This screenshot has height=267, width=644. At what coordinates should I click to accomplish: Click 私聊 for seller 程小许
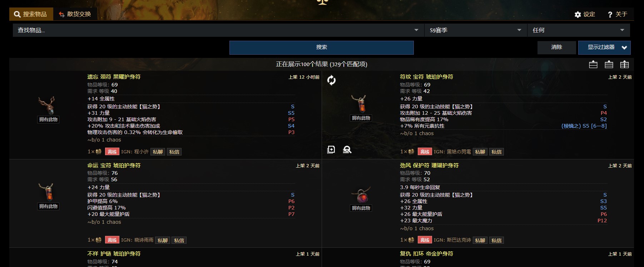[158, 152]
